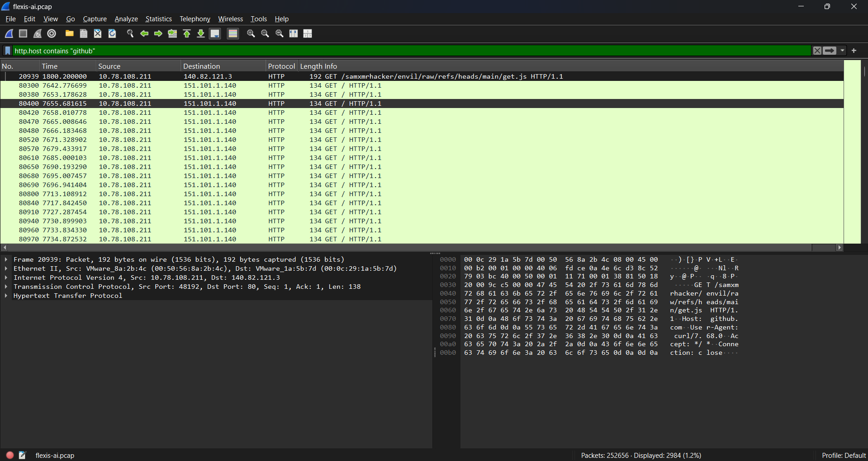868x461 pixels.
Task: Click the packet list horizontal scrollbar
Action: [422, 247]
